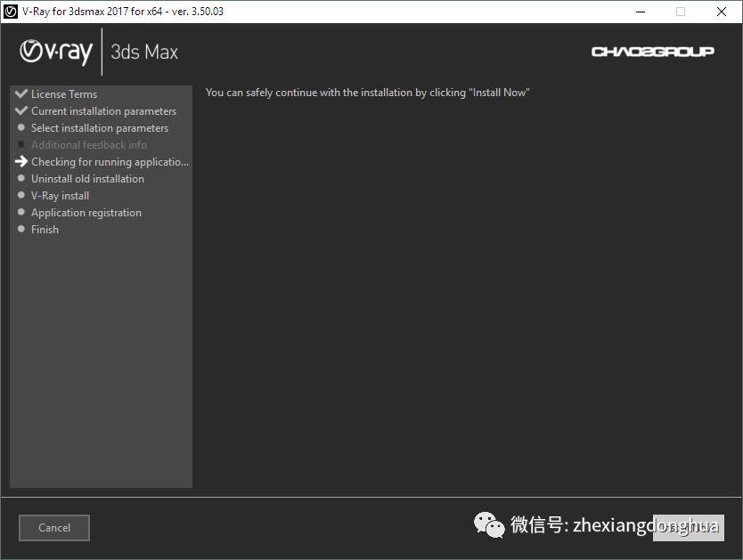Click the Finish step
The image size is (743, 560).
click(x=45, y=230)
